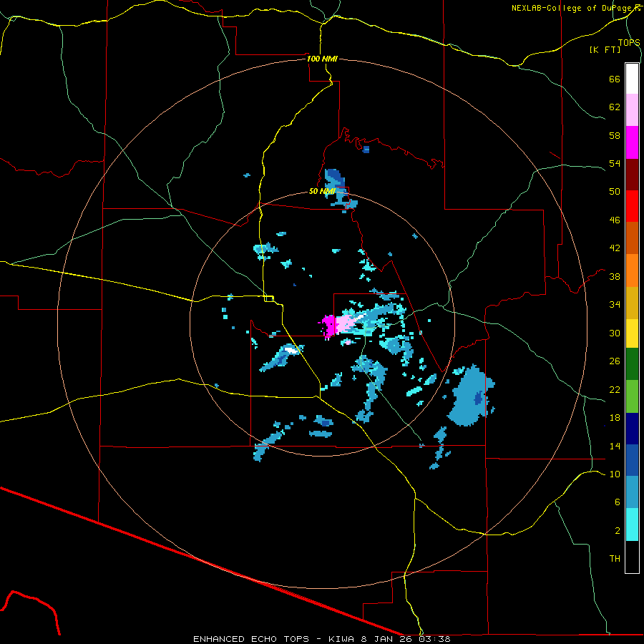Viewport: 644px width, 644px height.
Task: Click the dark green 30 kft legend swatch
Action: coord(632,364)
